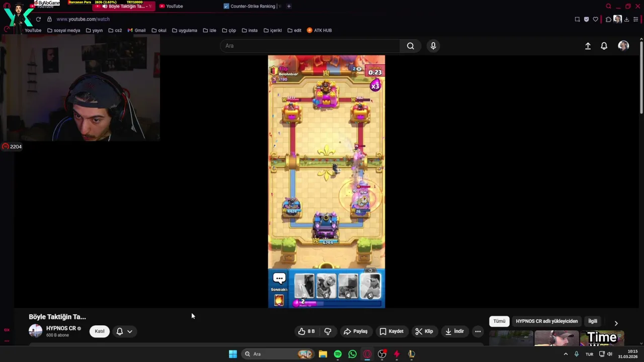The width and height of the screenshot is (644, 362).
Task: Open the sosyal medya bookmarks folder
Action: [63, 30]
